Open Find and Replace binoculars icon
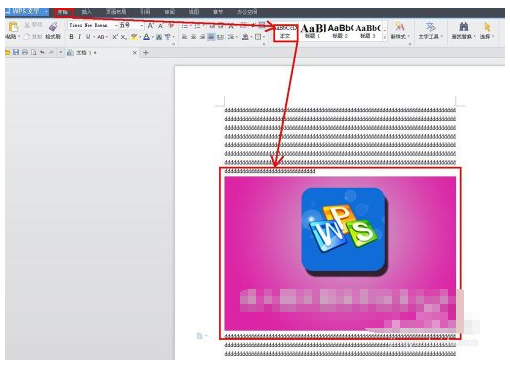The height and width of the screenshot is (369, 510). pos(464,27)
